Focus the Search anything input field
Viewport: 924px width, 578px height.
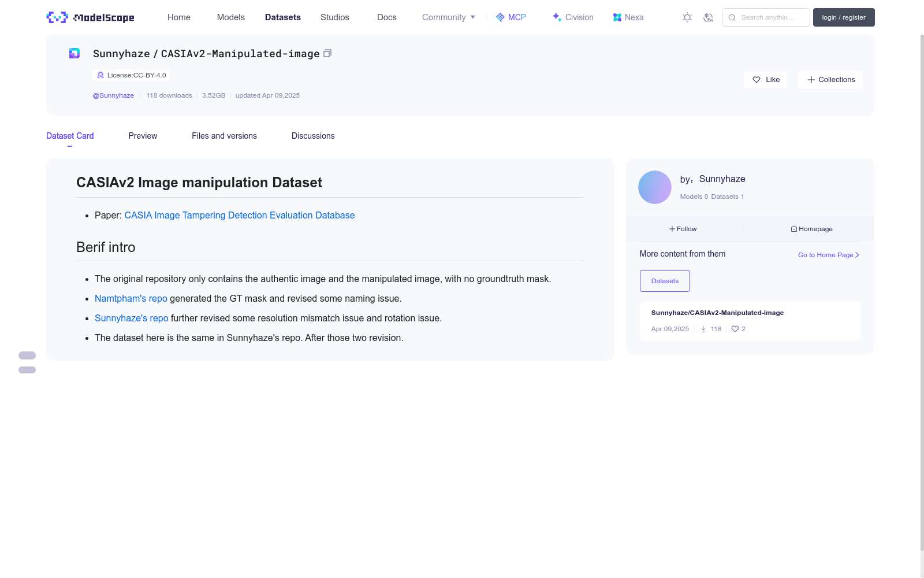[x=767, y=17]
